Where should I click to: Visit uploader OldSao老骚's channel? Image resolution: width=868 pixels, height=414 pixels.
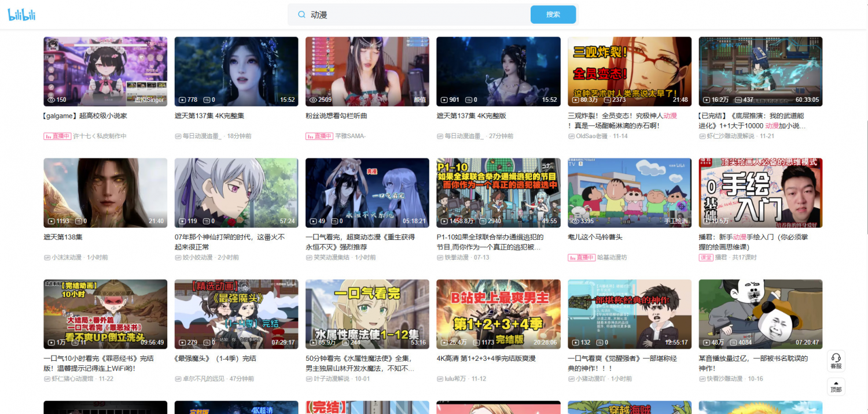point(593,136)
